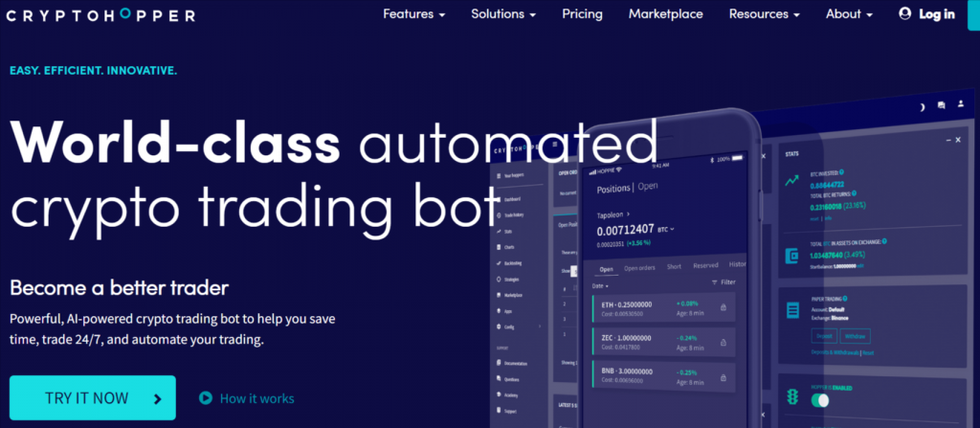Image resolution: width=980 pixels, height=428 pixels.
Task: Click the user account icon beside Log in
Action: click(904, 13)
